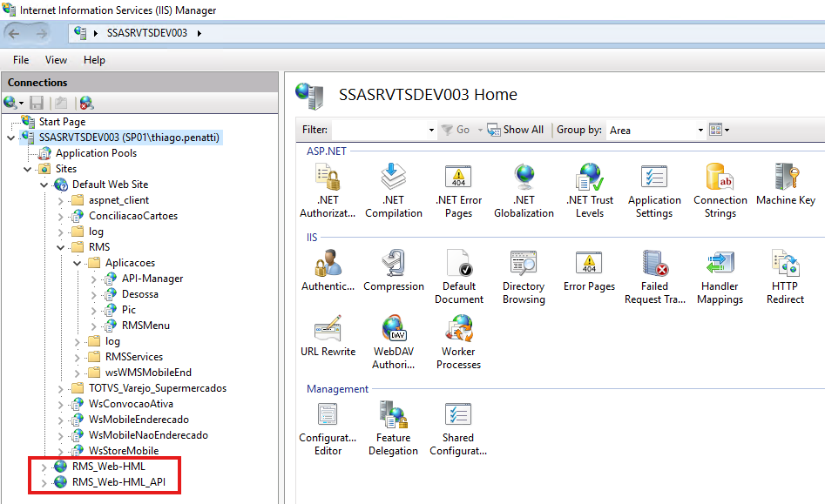Open the Filter dropdown arrow

pos(431,130)
